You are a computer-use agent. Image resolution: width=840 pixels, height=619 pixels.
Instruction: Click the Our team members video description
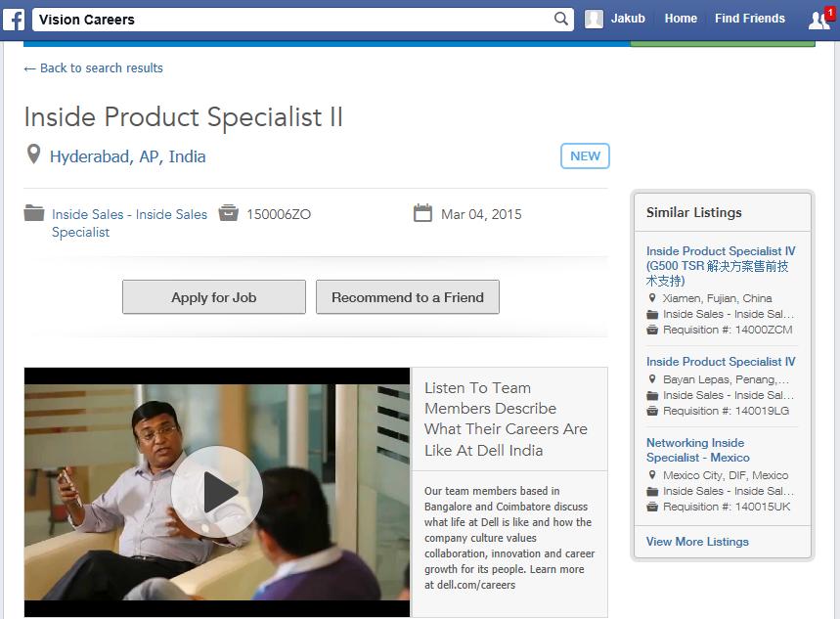509,538
